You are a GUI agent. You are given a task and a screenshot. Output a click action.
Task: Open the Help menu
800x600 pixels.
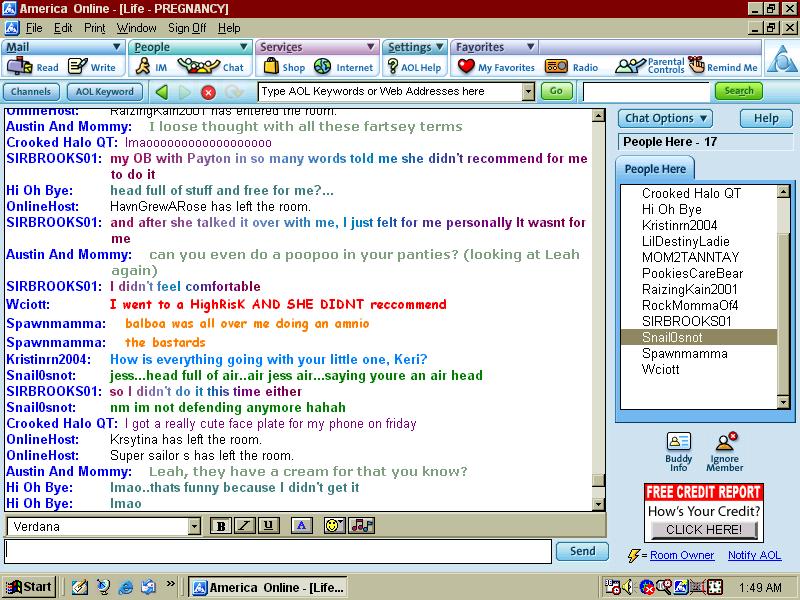229,28
